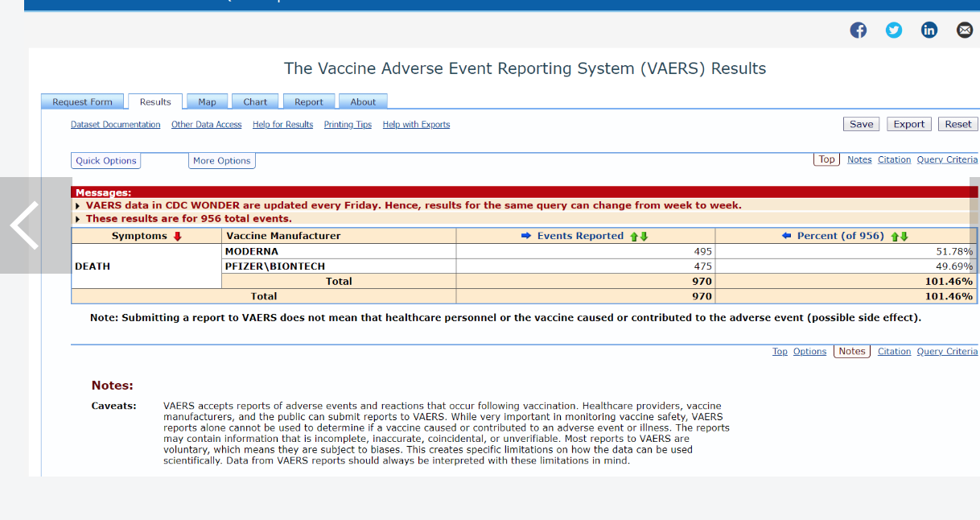Open the Request Form tab
Image resolution: width=980 pixels, height=520 pixels.
(x=82, y=101)
